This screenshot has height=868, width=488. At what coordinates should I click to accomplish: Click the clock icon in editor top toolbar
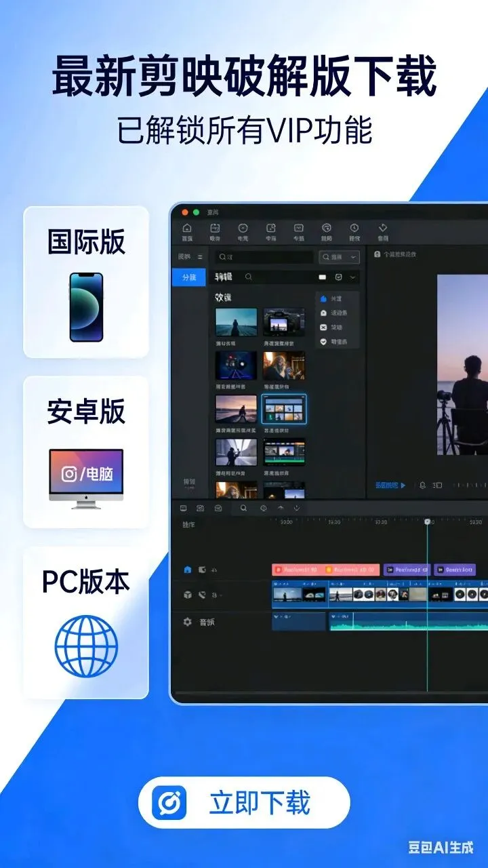(x=354, y=229)
